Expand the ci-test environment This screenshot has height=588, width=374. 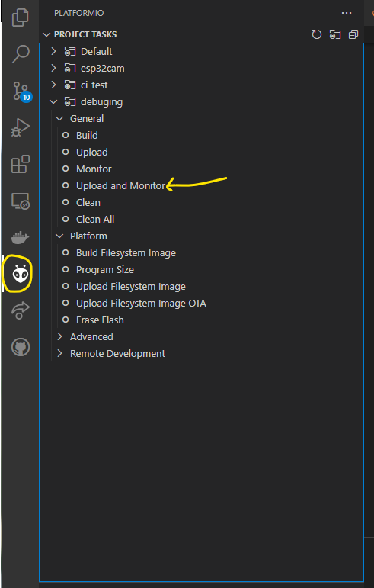click(53, 85)
